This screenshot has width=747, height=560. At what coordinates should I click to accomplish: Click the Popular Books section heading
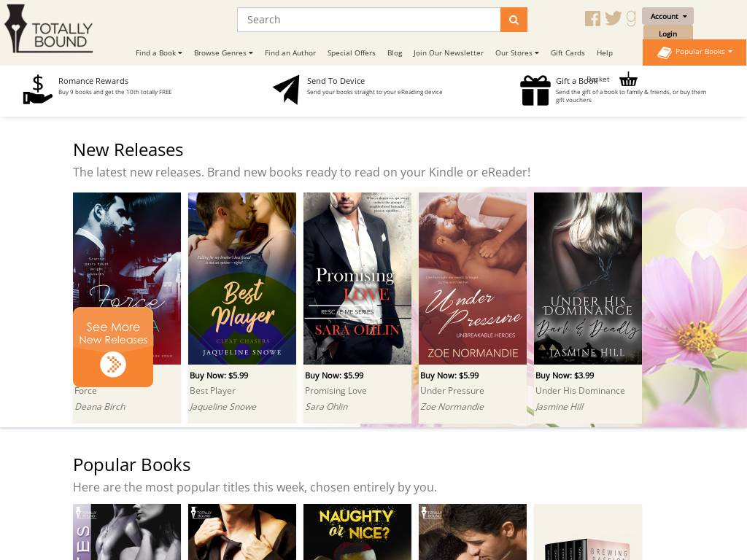(x=131, y=465)
